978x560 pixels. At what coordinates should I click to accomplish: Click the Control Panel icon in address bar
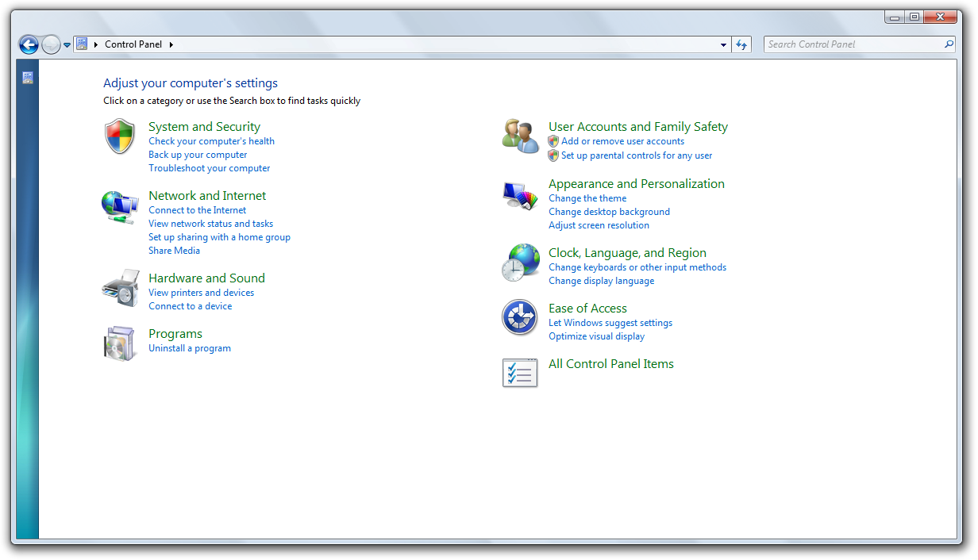82,44
